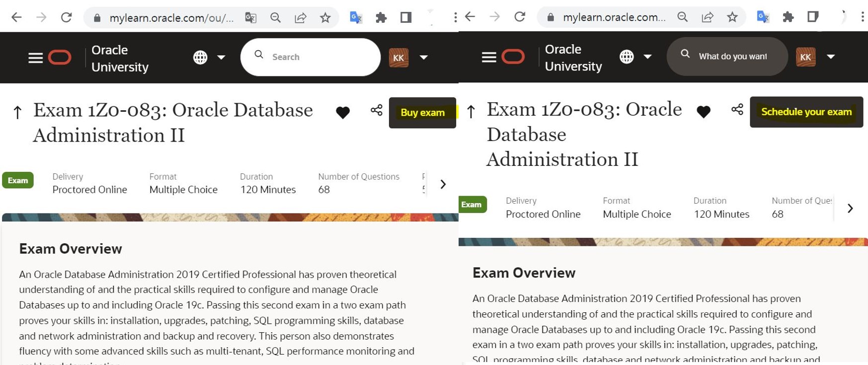This screenshot has height=365, width=868.
Task: Click 'Multiple Choice' format in right page
Action: pos(637,214)
